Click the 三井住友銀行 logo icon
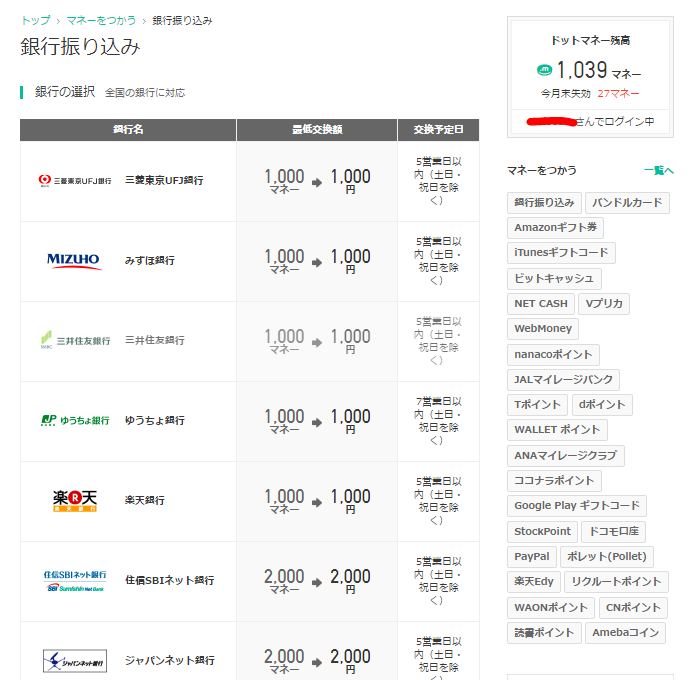 75,341
